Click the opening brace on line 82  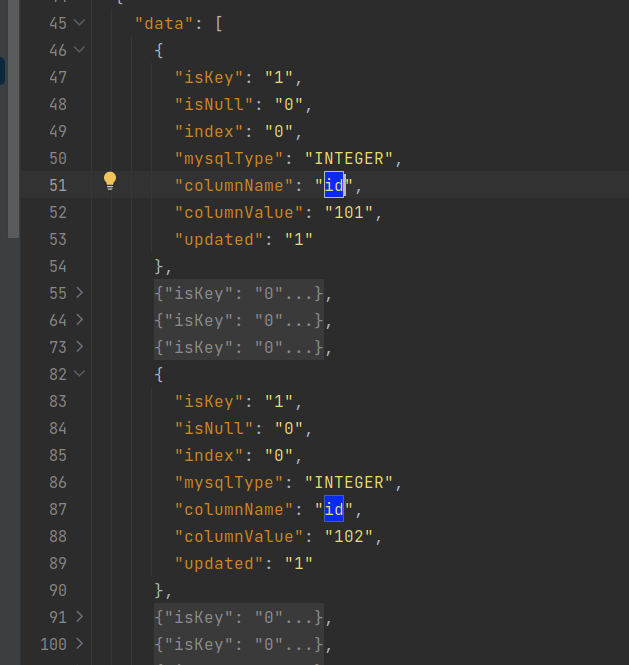pos(159,375)
